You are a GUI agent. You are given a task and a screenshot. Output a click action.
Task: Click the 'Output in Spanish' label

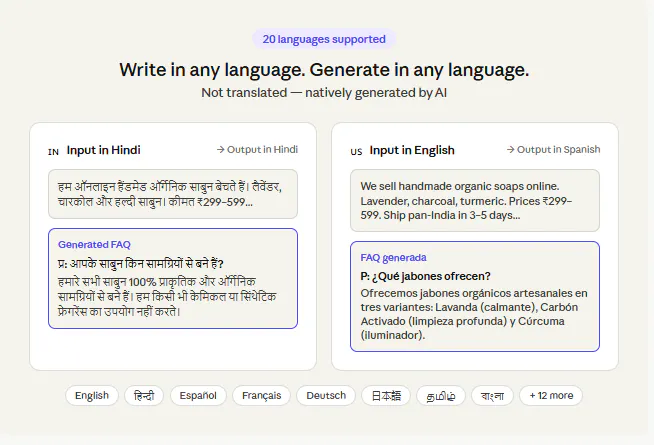[553, 150]
